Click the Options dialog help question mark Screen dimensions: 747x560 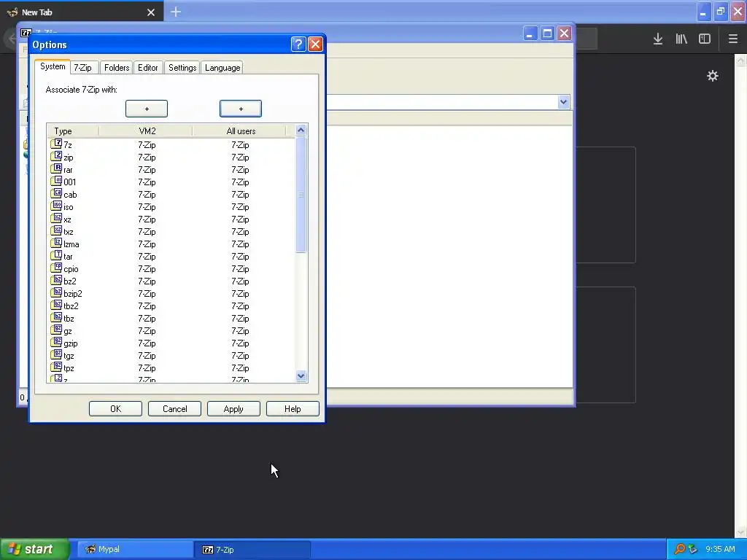(x=298, y=44)
